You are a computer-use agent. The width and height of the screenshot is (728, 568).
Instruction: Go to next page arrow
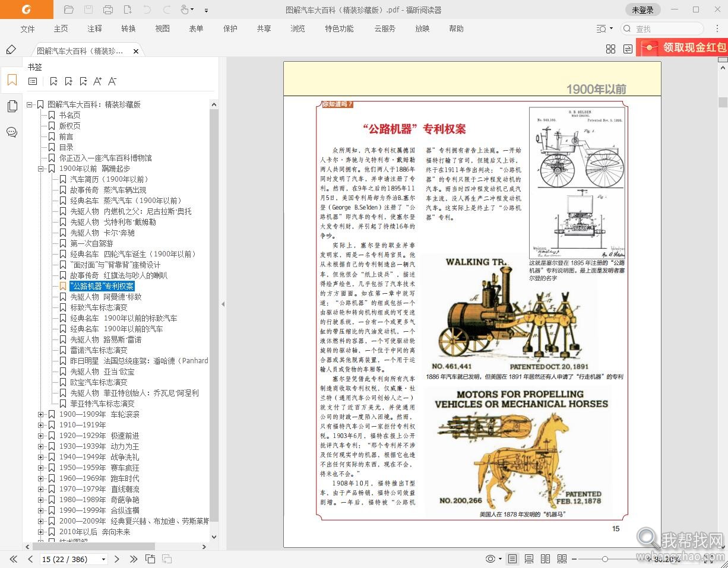point(117,559)
